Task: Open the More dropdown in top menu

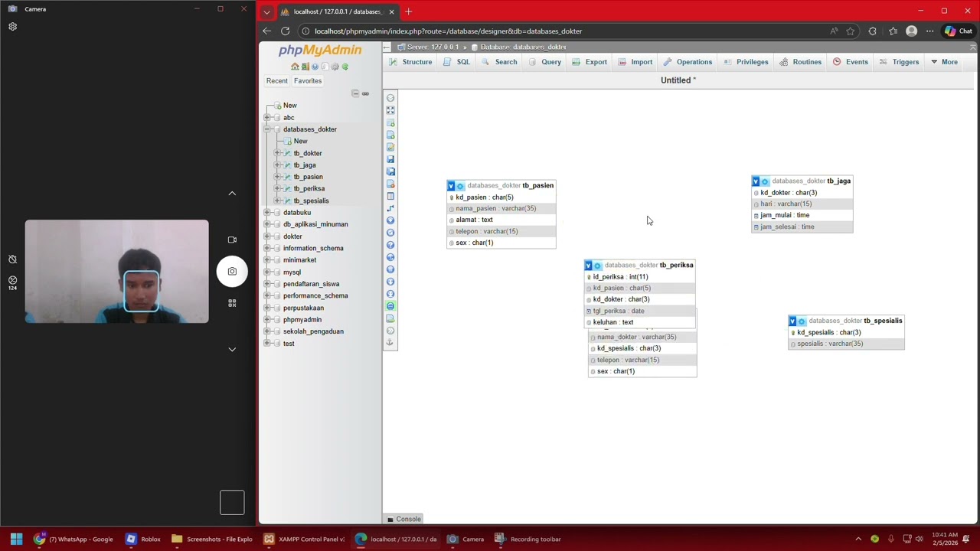Action: (x=944, y=62)
